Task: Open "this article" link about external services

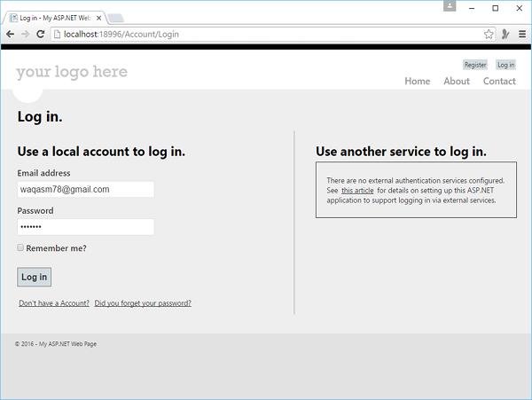Action: pos(357,191)
